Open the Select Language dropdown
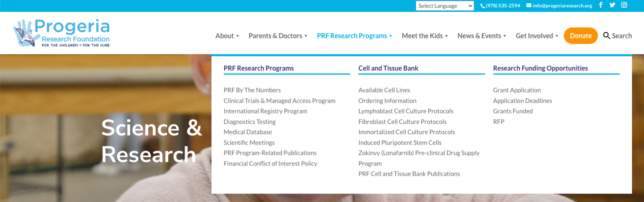 pos(445,6)
